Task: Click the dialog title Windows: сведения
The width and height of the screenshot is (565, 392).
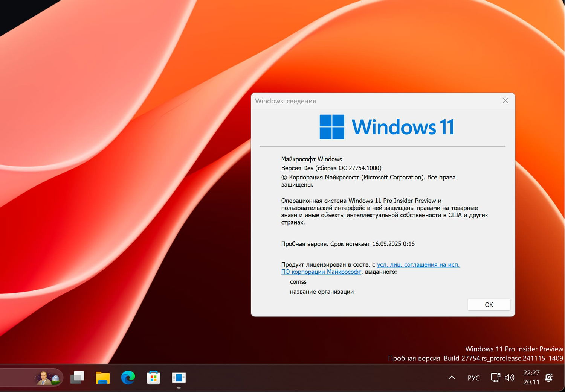Action: [286, 101]
